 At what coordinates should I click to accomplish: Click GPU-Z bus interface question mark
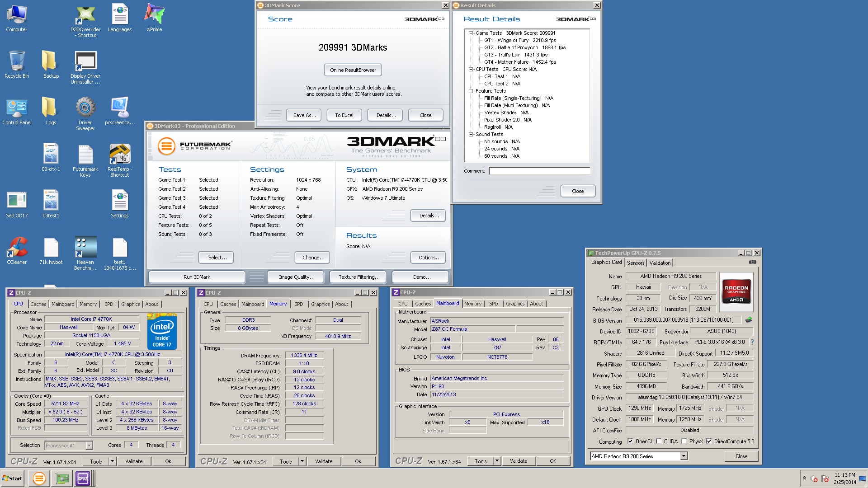752,342
